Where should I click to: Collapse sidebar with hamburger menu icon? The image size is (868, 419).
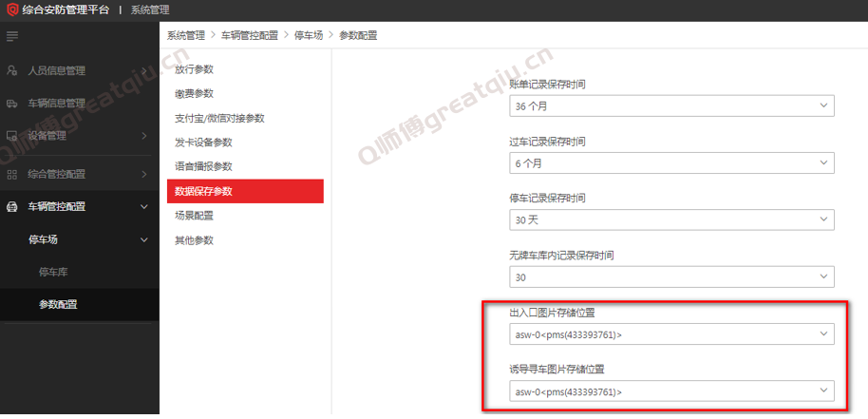coord(12,36)
